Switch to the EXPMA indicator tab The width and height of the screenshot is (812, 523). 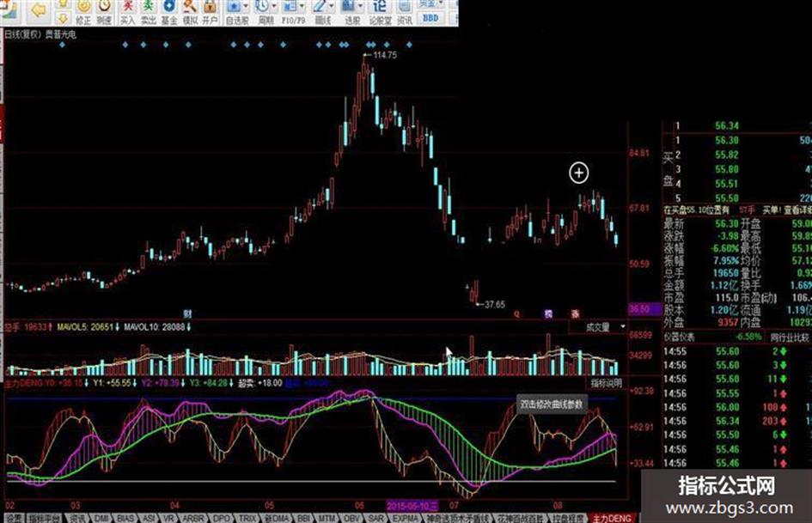406,518
